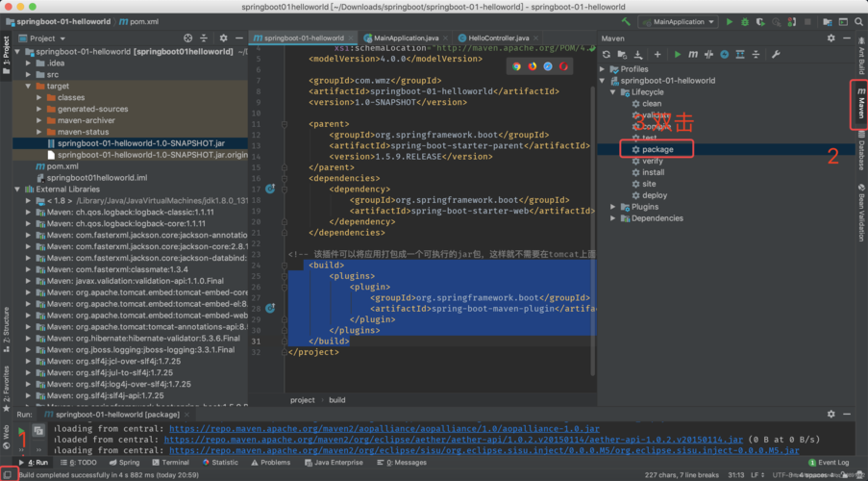This screenshot has width=868, height=481.
Task: Open the Maven tool window side tab
Action: [x=861, y=103]
